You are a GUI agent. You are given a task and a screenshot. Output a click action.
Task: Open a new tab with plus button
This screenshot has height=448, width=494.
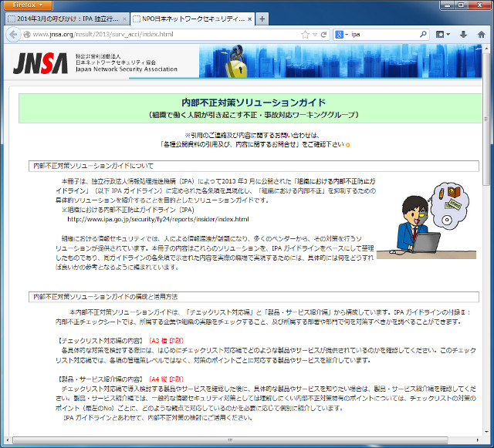[262, 19]
